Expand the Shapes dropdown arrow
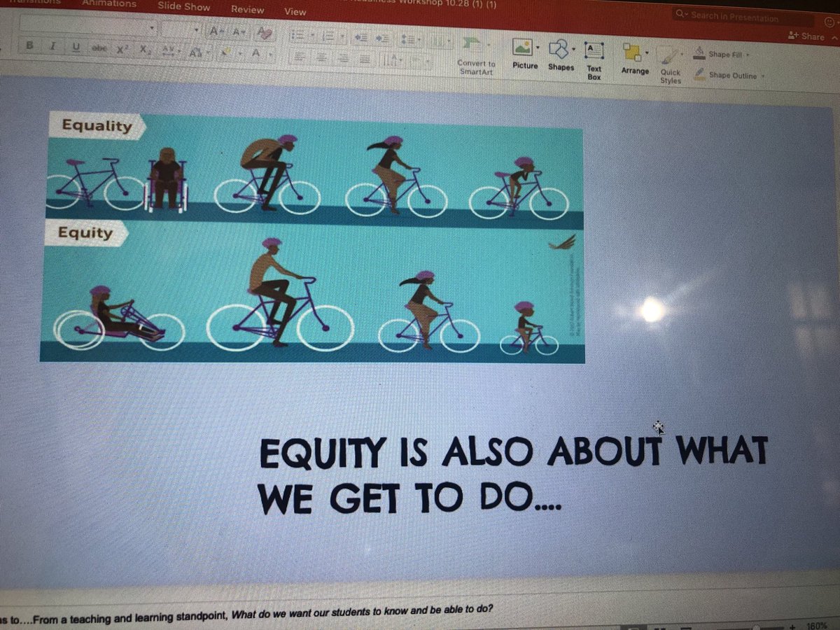The width and height of the screenshot is (840, 630). (x=574, y=49)
